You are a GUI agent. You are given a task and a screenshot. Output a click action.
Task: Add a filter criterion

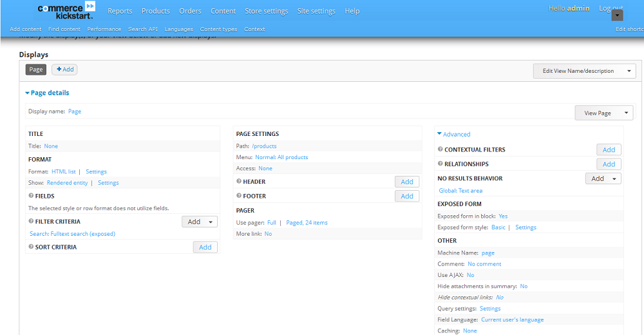(x=194, y=222)
